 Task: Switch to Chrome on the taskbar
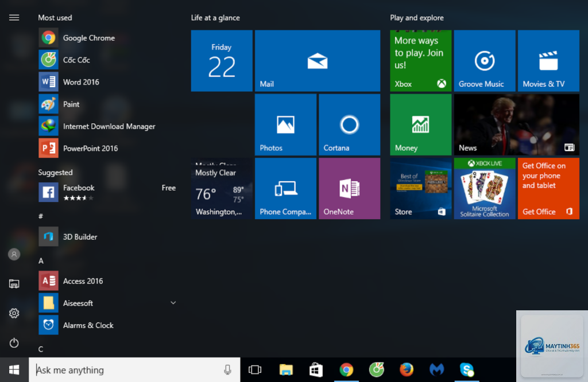click(x=346, y=370)
